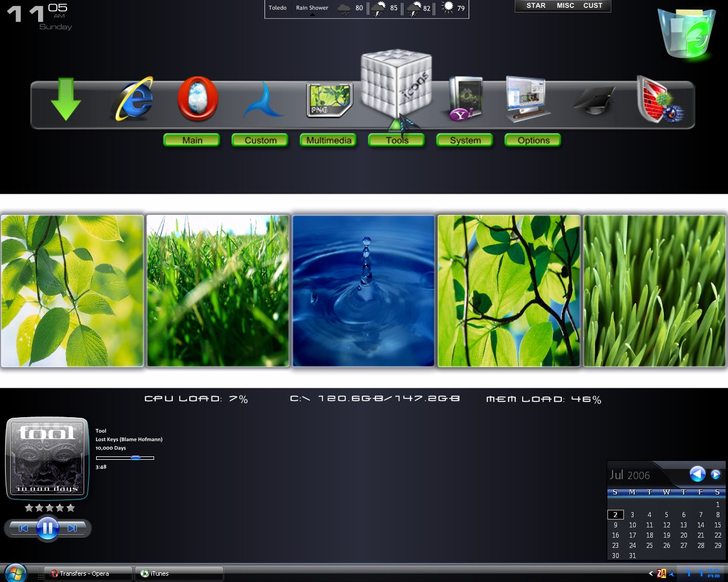
Task: Skip to next track in player
Action: tap(73, 528)
